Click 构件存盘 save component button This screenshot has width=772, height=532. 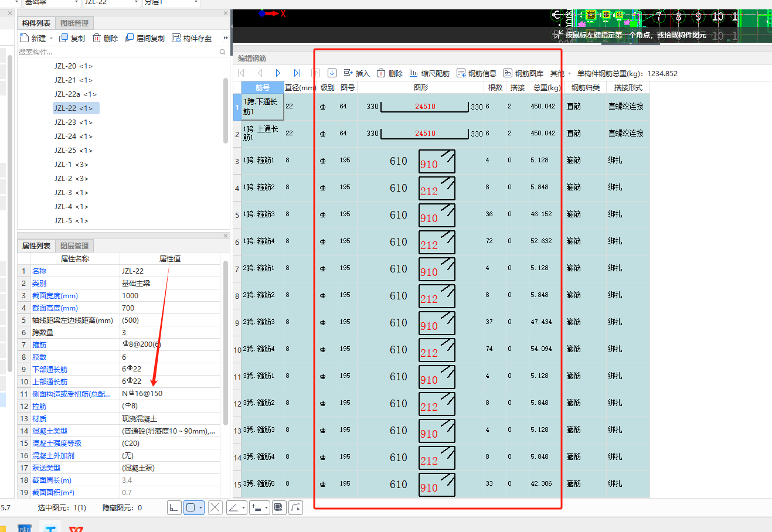[192, 38]
